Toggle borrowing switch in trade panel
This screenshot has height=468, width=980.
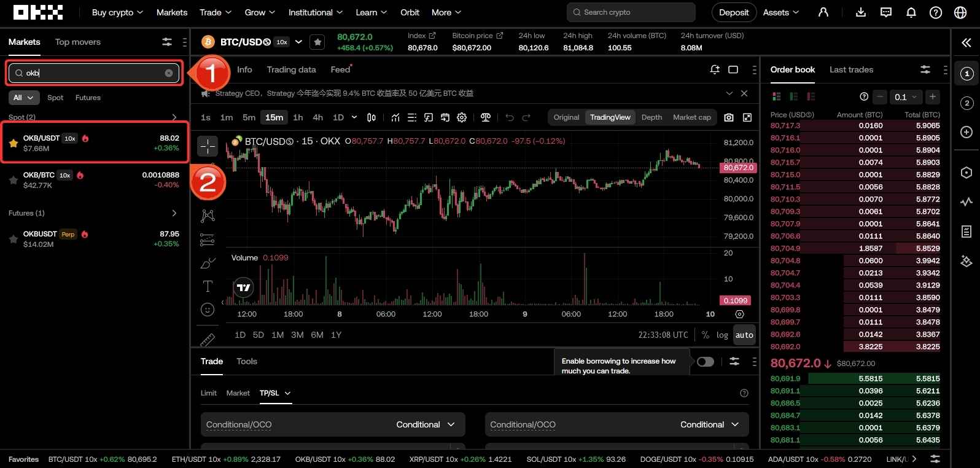pos(706,362)
